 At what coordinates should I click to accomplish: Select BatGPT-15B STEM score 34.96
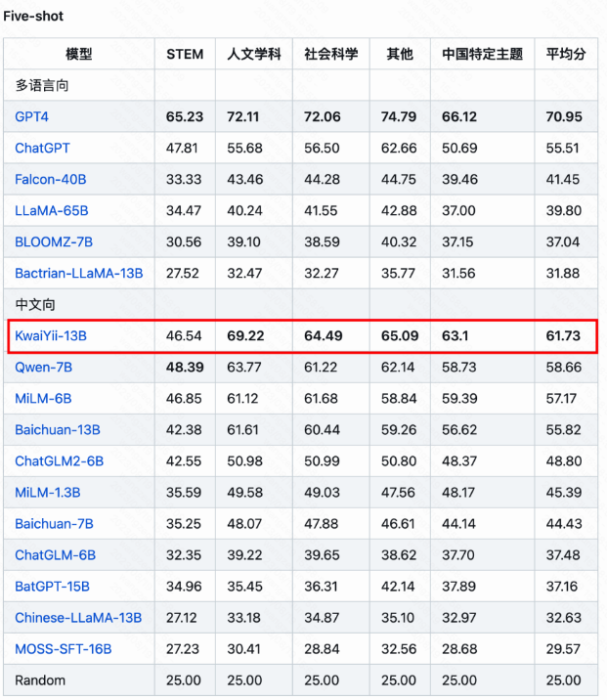point(184,587)
